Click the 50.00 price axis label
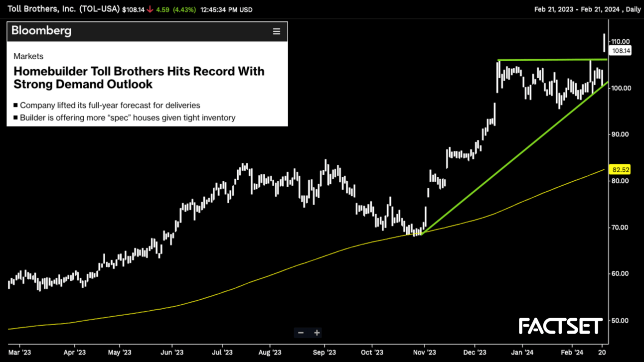 coord(621,321)
